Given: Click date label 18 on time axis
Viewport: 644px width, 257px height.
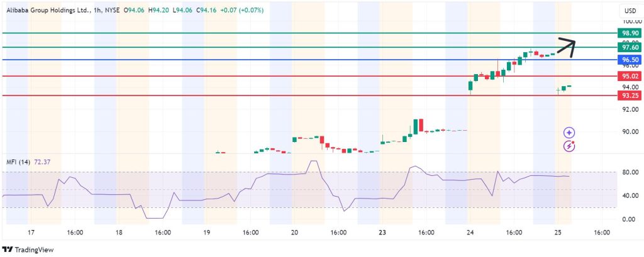Looking at the screenshot, I should click(118, 232).
